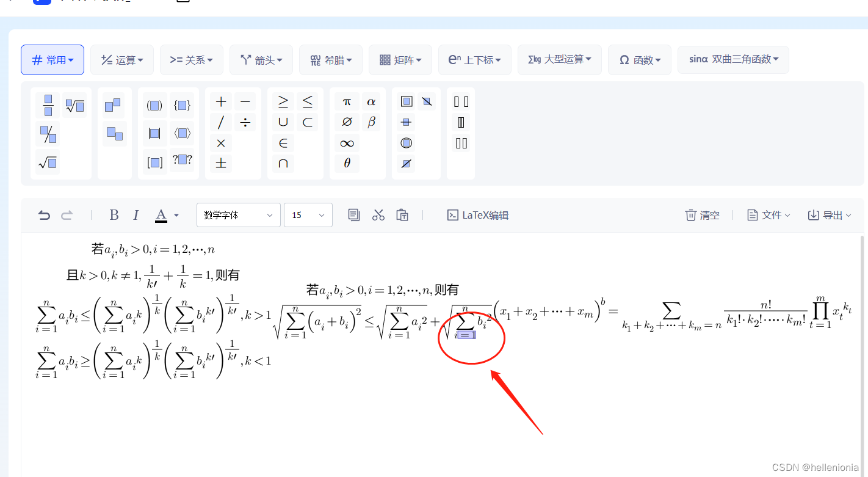Insert the division sign symbol
868x477 pixels.
click(x=245, y=122)
